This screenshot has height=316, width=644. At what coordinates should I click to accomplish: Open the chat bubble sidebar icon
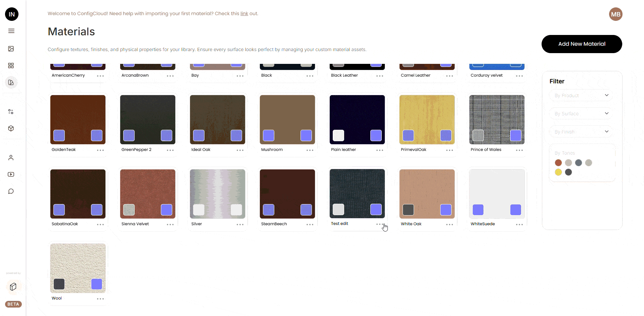tap(11, 191)
